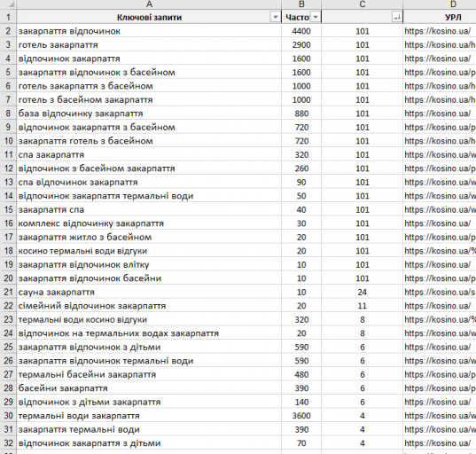This screenshot has width=476, height=454.
Task: Select row 32 header
Action: pyautogui.click(x=8, y=443)
